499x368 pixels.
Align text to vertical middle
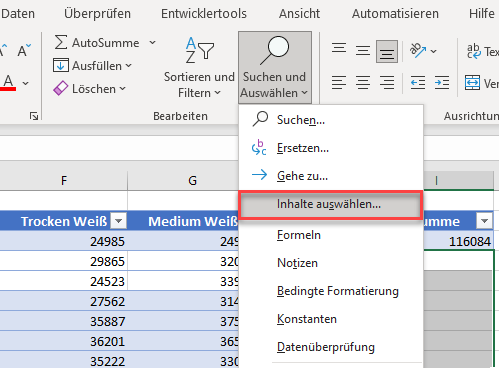[363, 51]
